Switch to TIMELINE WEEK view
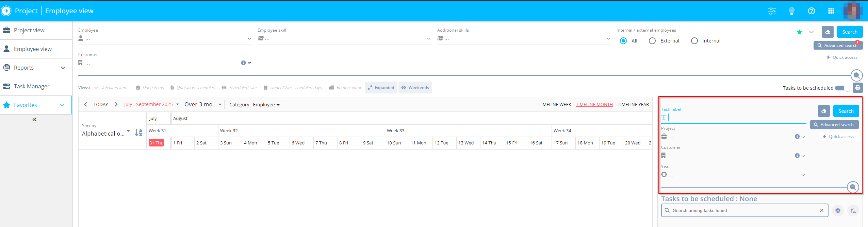 555,105
